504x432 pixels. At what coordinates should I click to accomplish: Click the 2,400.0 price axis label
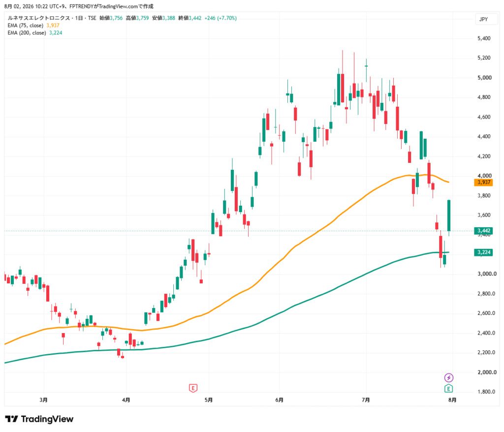pyautogui.click(x=487, y=333)
